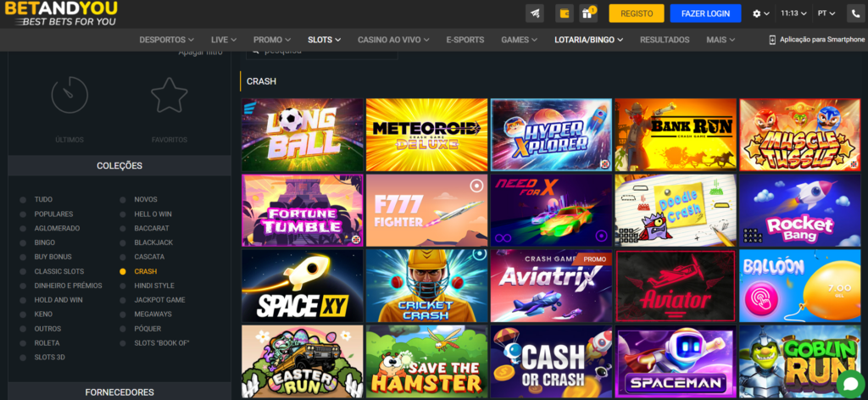Click the pesquisa search field
Image resolution: width=868 pixels, height=400 pixels.
click(x=321, y=52)
